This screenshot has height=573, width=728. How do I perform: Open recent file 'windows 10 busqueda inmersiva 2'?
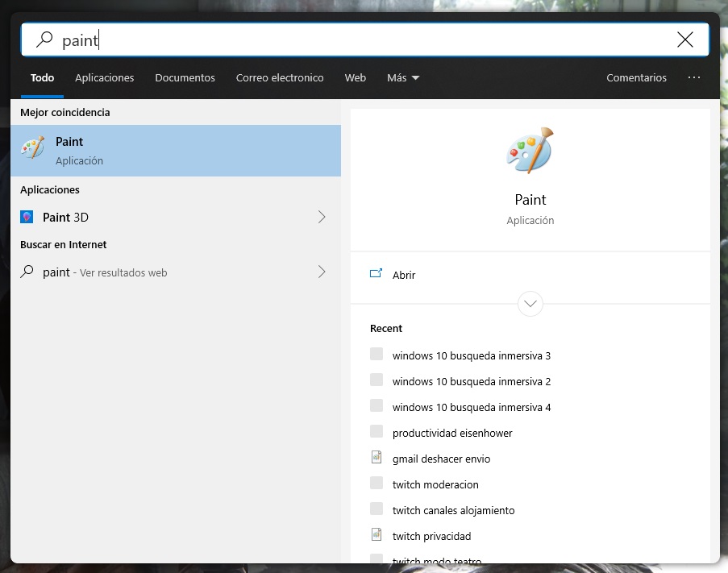pos(472,382)
